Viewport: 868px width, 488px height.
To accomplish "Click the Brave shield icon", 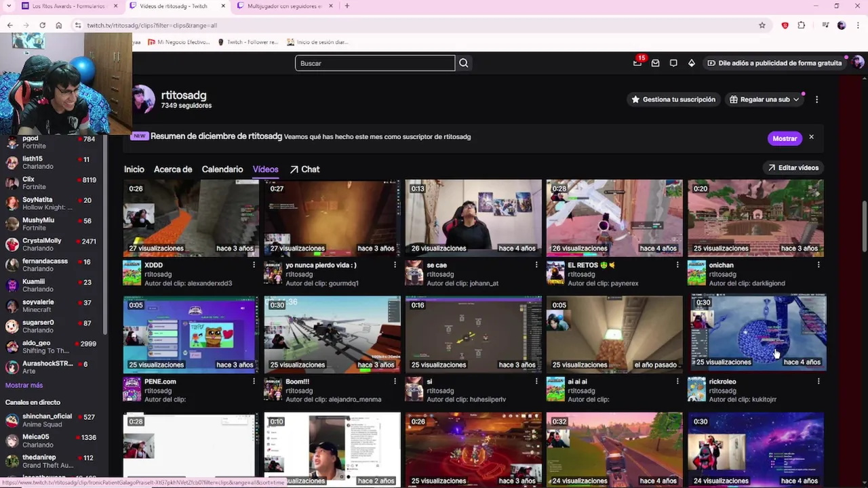I will [785, 25].
